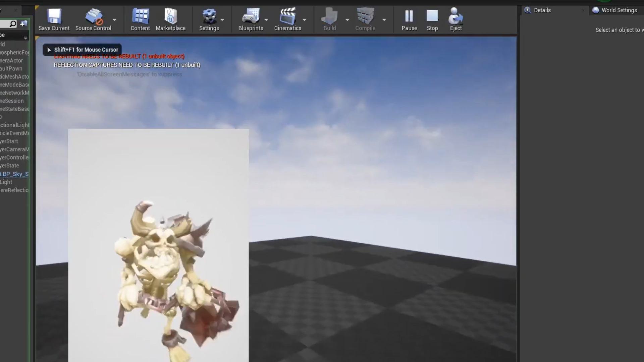This screenshot has height=362, width=644.
Task: Expand the Settings dropdown arrow
Action: click(x=222, y=20)
